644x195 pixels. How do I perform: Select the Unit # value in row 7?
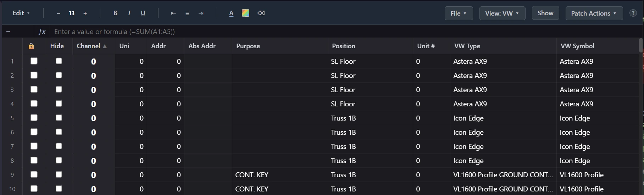(x=431, y=146)
